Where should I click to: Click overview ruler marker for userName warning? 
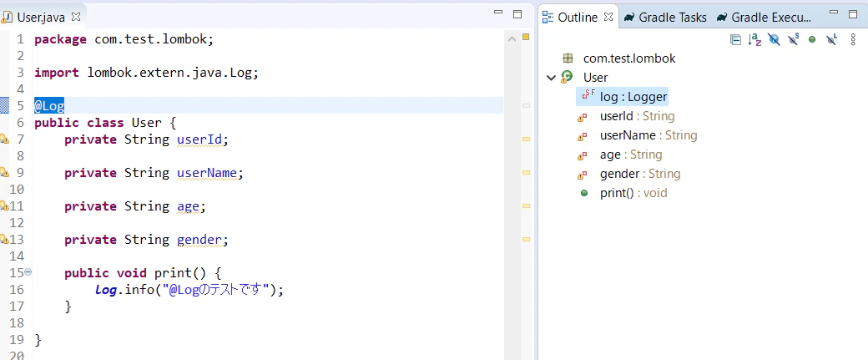coord(527,172)
